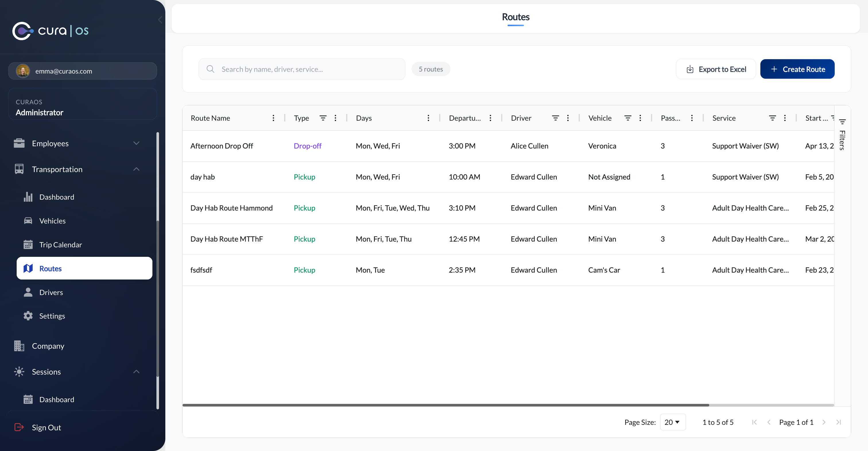Open Days column menu dots
The width and height of the screenshot is (868, 451).
point(428,118)
